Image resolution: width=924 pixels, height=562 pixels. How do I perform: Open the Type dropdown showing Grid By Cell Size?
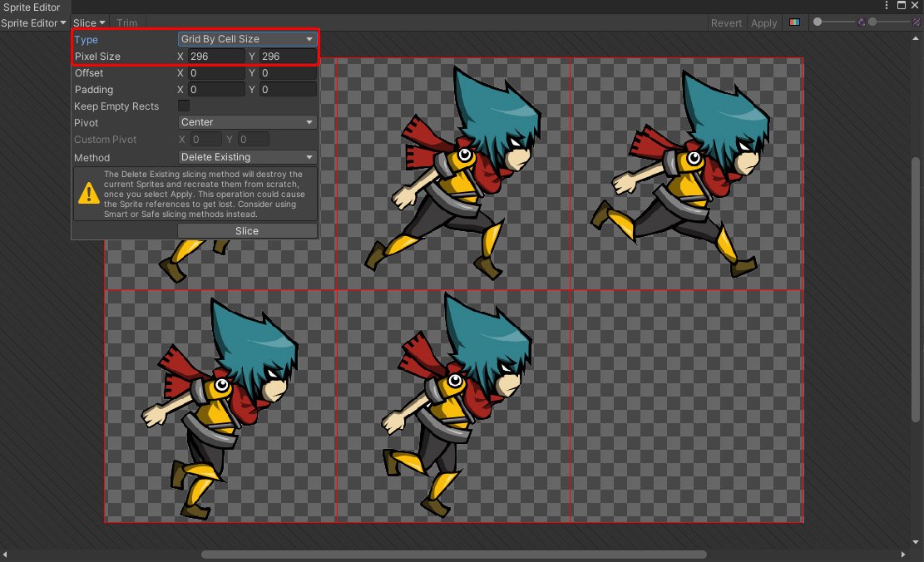click(x=248, y=39)
